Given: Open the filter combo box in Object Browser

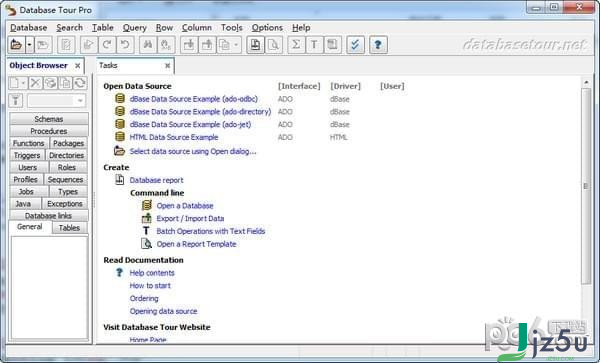Looking at the screenshot, I should (x=56, y=101).
